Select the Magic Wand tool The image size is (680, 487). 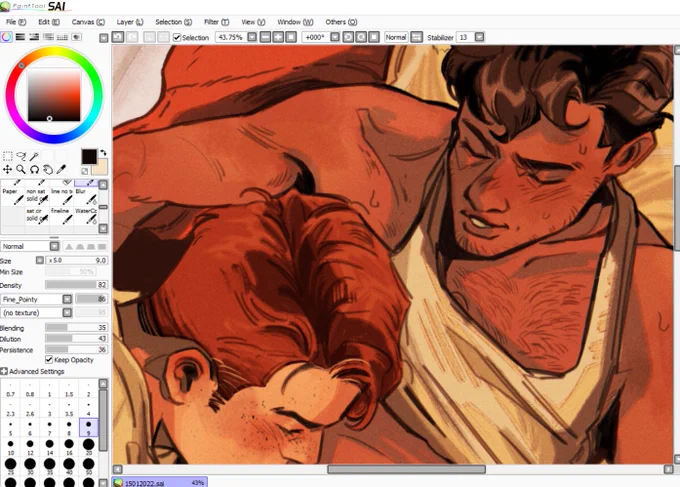click(34, 156)
